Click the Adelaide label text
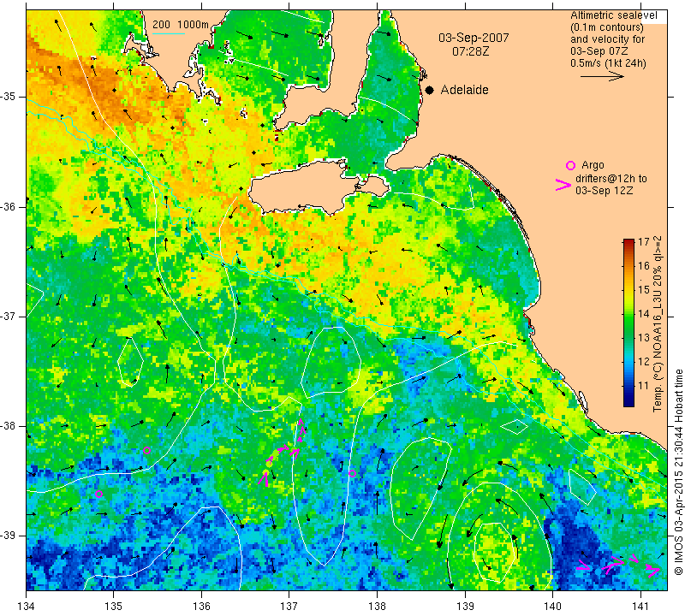 tap(464, 90)
